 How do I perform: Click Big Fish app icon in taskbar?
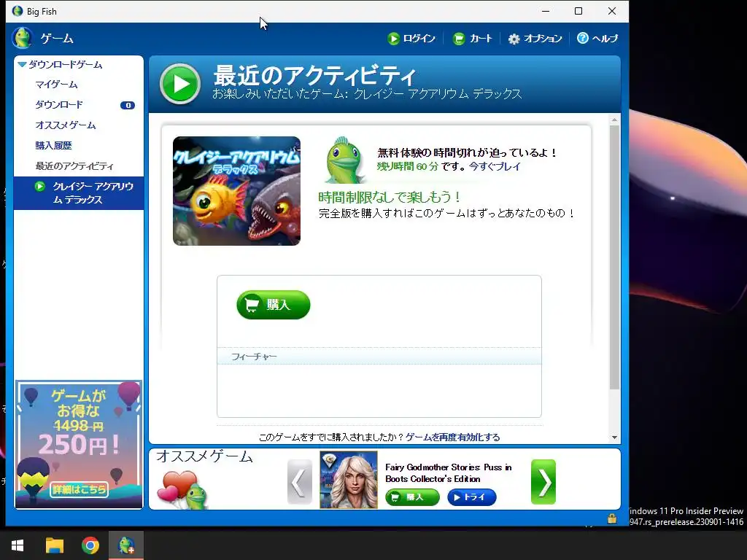pyautogui.click(x=126, y=545)
